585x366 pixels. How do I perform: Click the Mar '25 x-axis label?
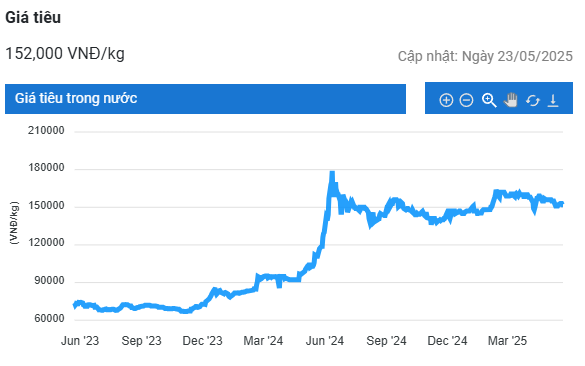(507, 341)
